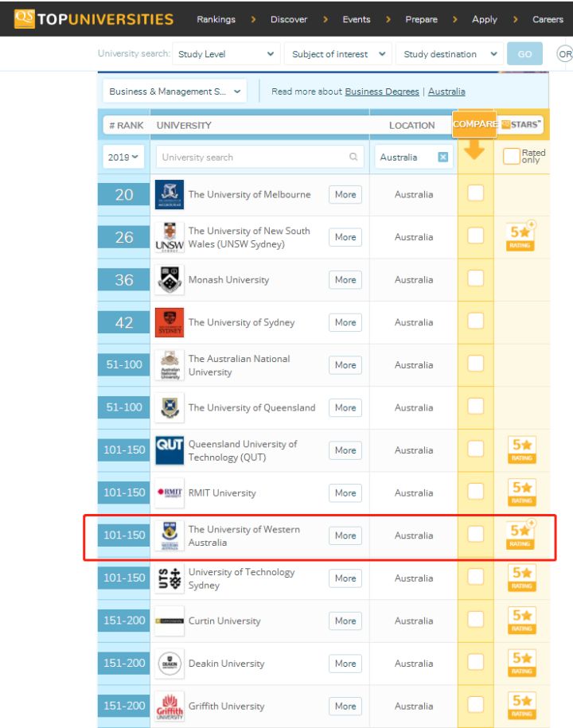Click More for Griffith University
The image size is (573, 728).
[345, 707]
